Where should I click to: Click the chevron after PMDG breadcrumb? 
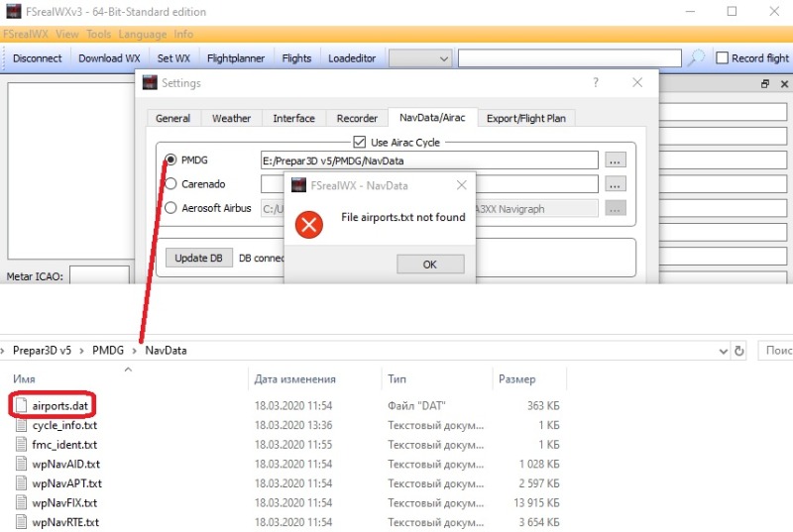coord(135,351)
